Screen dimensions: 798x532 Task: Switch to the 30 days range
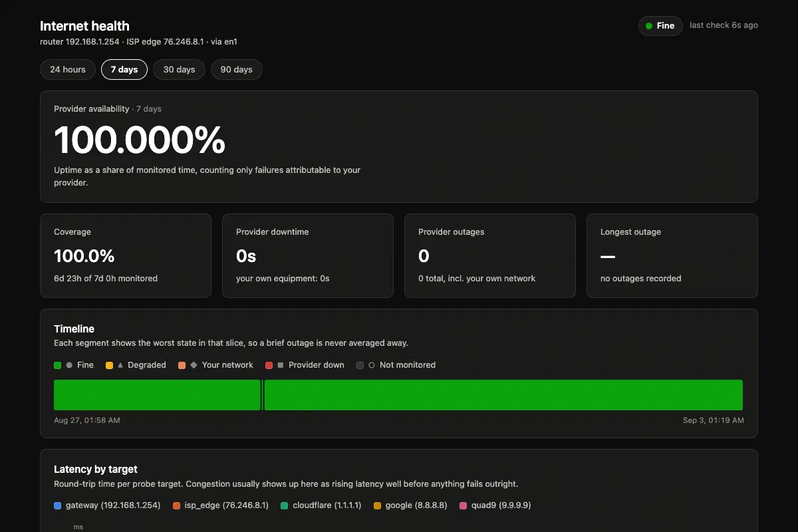pos(180,69)
